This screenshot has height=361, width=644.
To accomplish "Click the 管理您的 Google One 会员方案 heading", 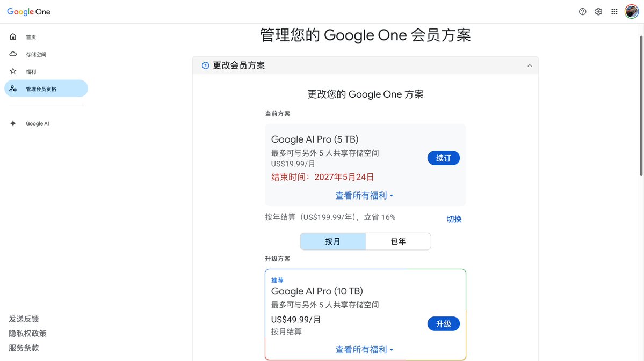I will pos(365,35).
